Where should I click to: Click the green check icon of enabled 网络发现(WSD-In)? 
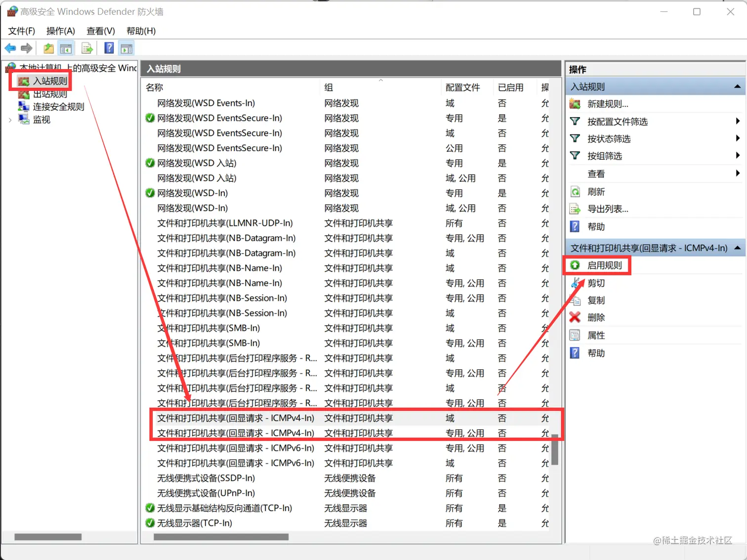(150, 193)
